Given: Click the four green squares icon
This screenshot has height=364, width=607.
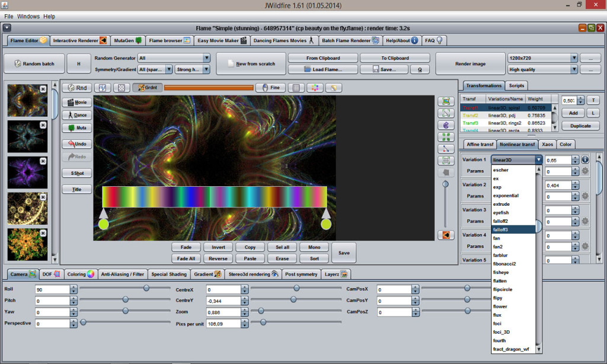Looking at the screenshot, I should (x=446, y=137).
